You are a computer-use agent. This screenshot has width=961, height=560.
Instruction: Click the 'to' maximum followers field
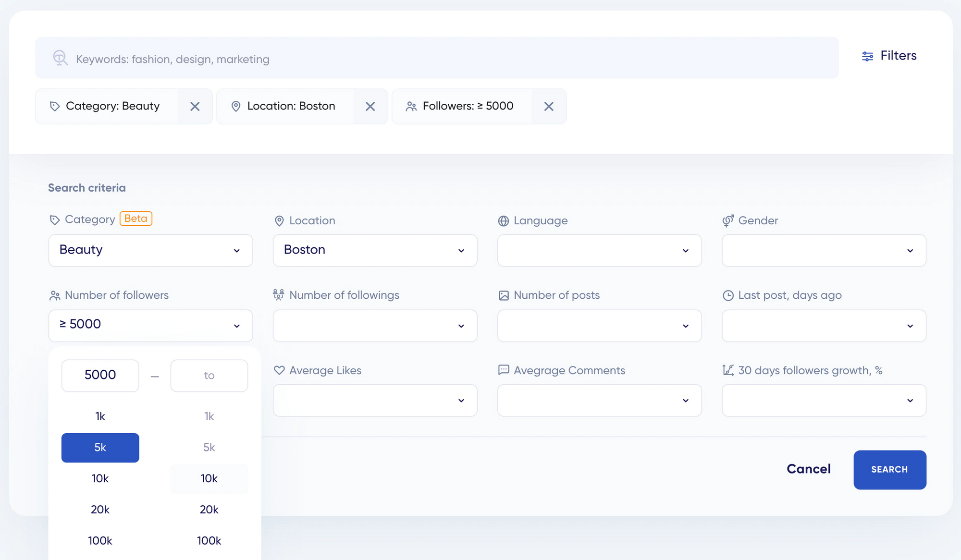209,376
